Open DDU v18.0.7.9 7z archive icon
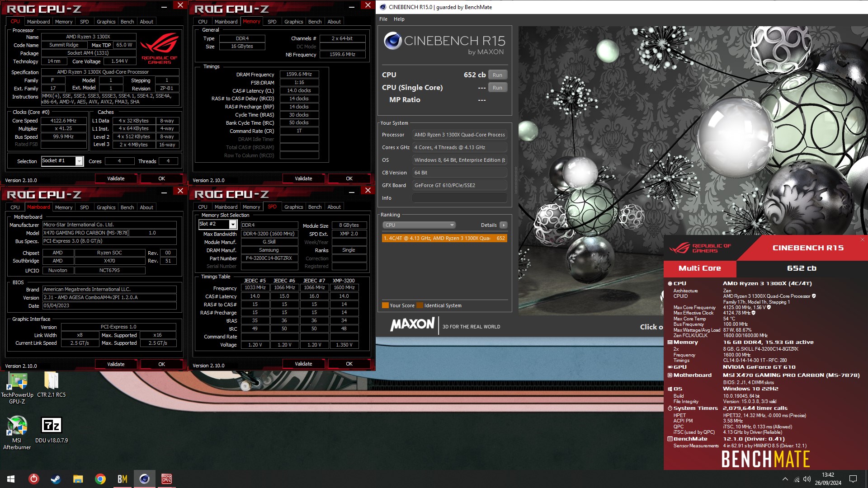Image resolution: width=868 pixels, height=488 pixels. pos(51,430)
